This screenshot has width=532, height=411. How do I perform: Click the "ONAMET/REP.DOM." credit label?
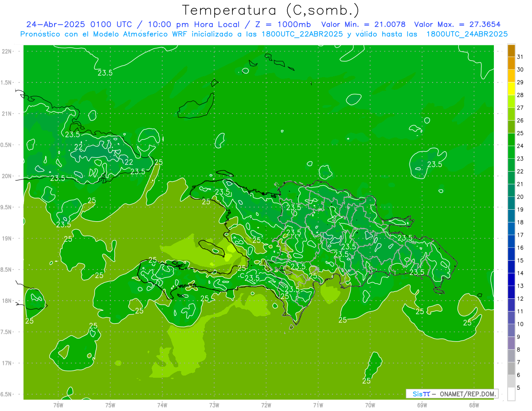tap(467, 394)
